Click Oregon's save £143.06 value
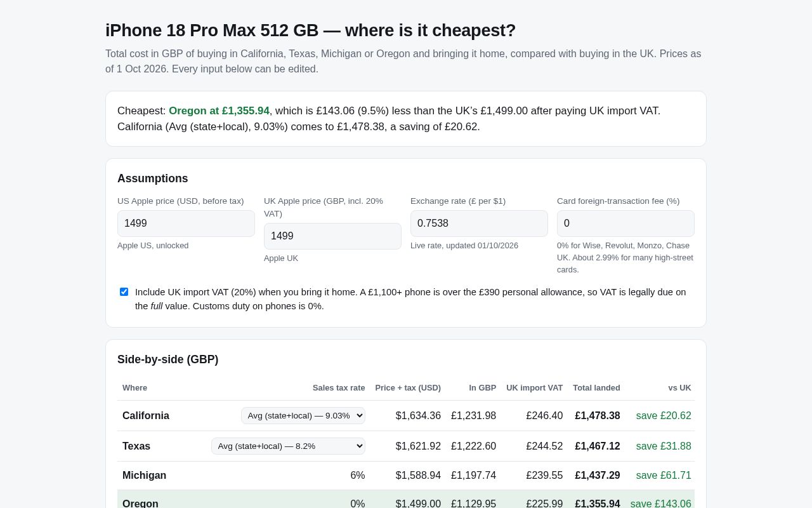 [x=661, y=504]
